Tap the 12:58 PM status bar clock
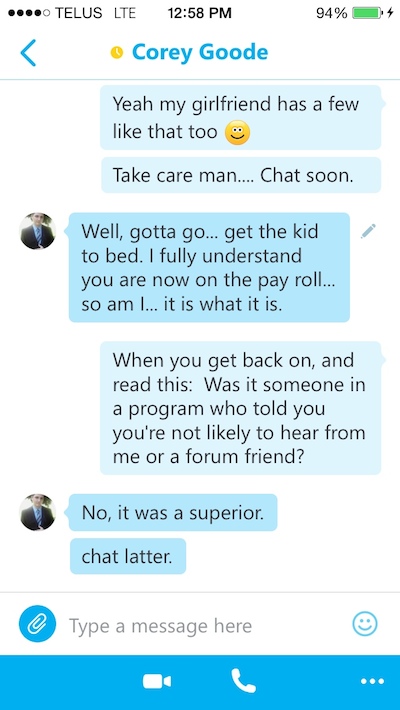 (200, 14)
